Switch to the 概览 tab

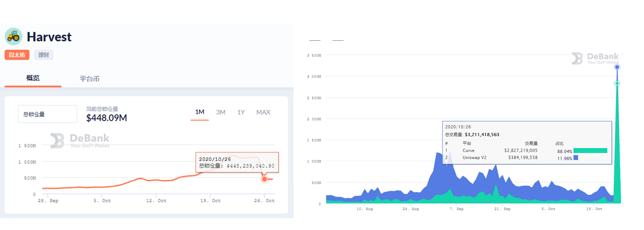coord(33,78)
